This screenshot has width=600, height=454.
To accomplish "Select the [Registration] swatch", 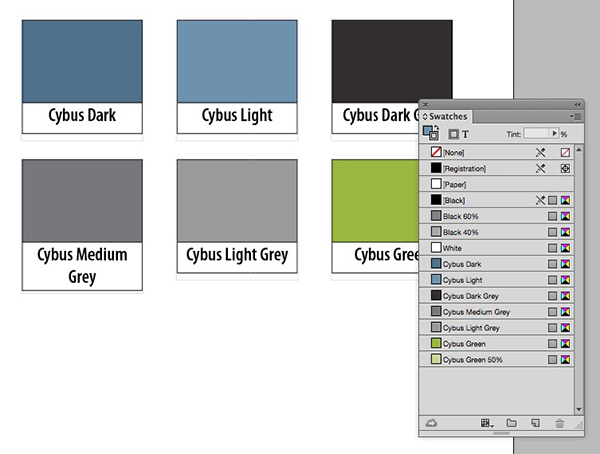I will tap(496, 168).
